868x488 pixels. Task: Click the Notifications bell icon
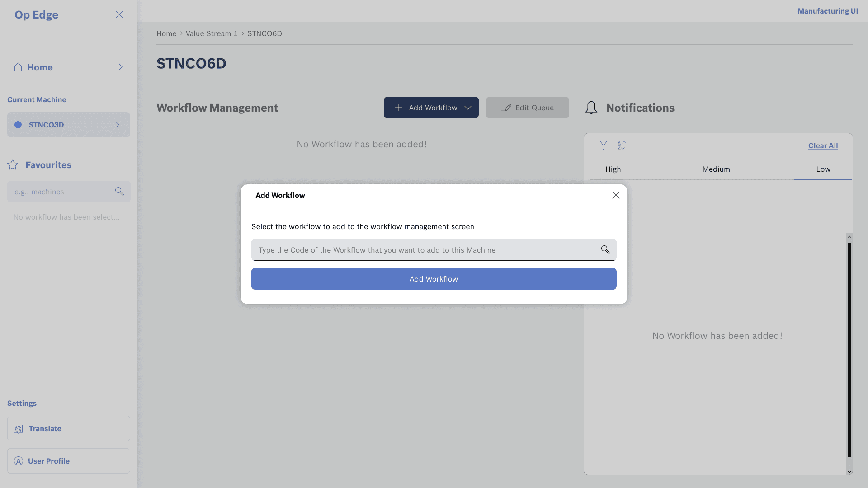point(591,108)
